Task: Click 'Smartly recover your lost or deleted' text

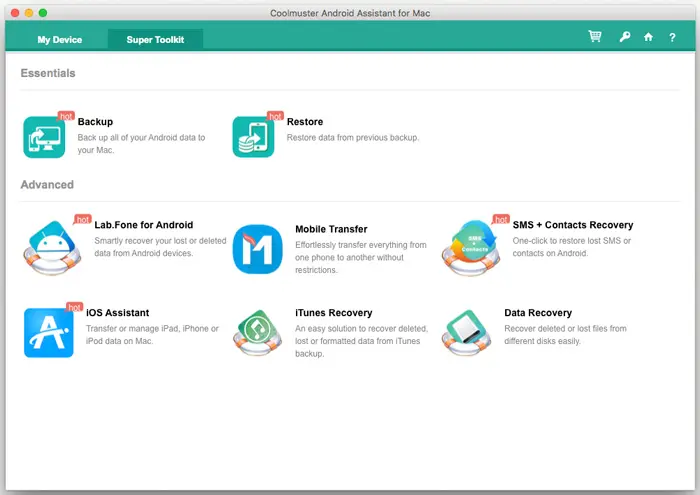Action: click(160, 247)
